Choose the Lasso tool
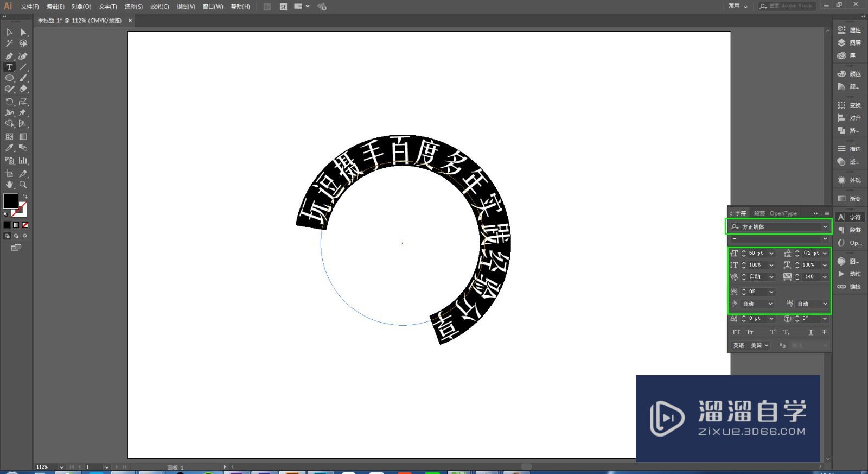The image size is (868, 474). pos(23,43)
